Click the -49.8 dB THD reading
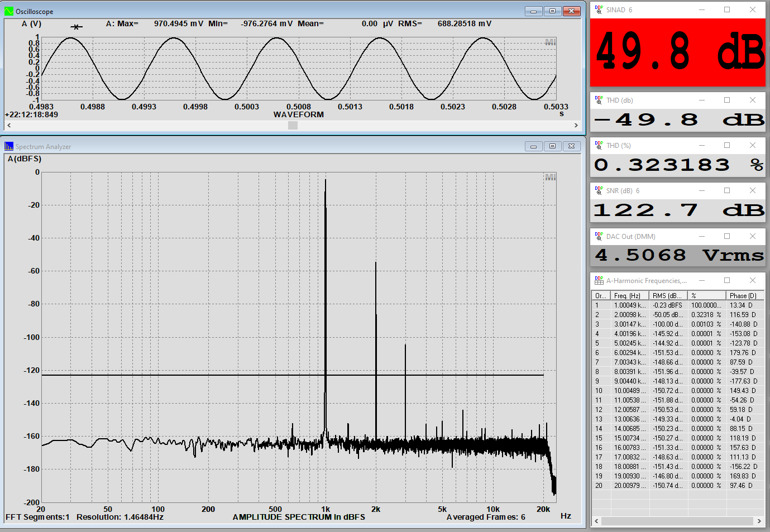The height and width of the screenshot is (532, 770). [679, 119]
